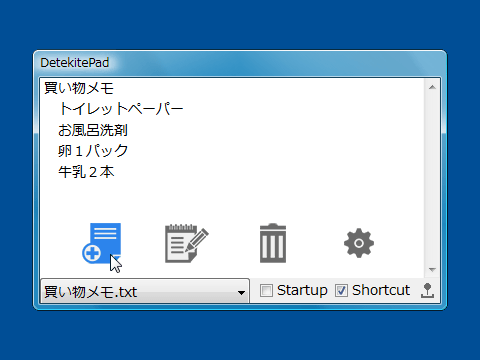The image size is (480, 360).
Task: Click the trash can delete icon
Action: [273, 243]
